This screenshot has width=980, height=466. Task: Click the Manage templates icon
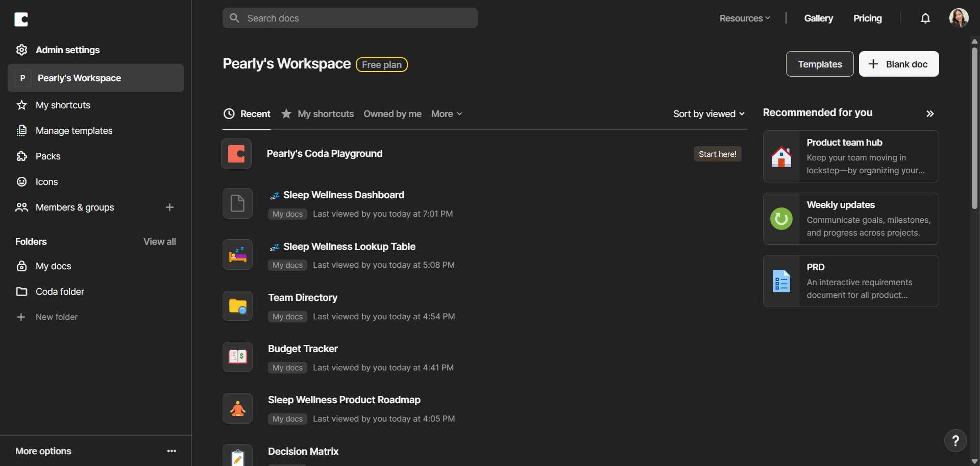tap(21, 130)
